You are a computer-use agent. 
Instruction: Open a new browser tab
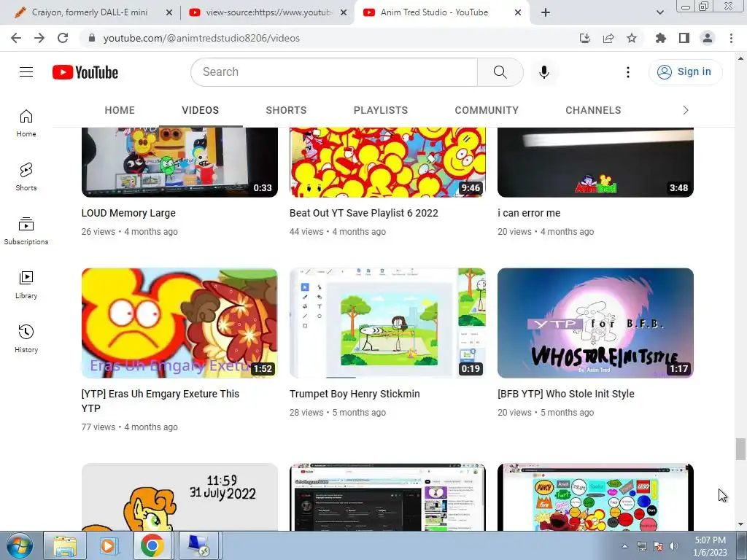546,12
